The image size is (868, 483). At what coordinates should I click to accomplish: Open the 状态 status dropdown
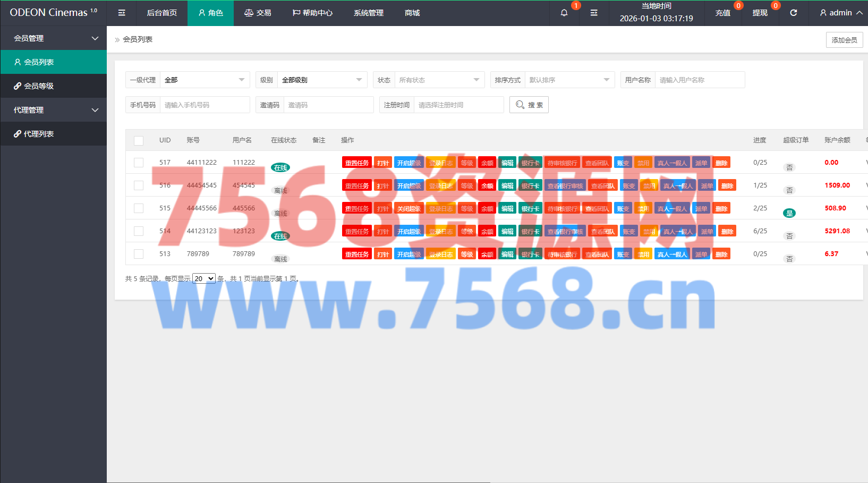(439, 80)
